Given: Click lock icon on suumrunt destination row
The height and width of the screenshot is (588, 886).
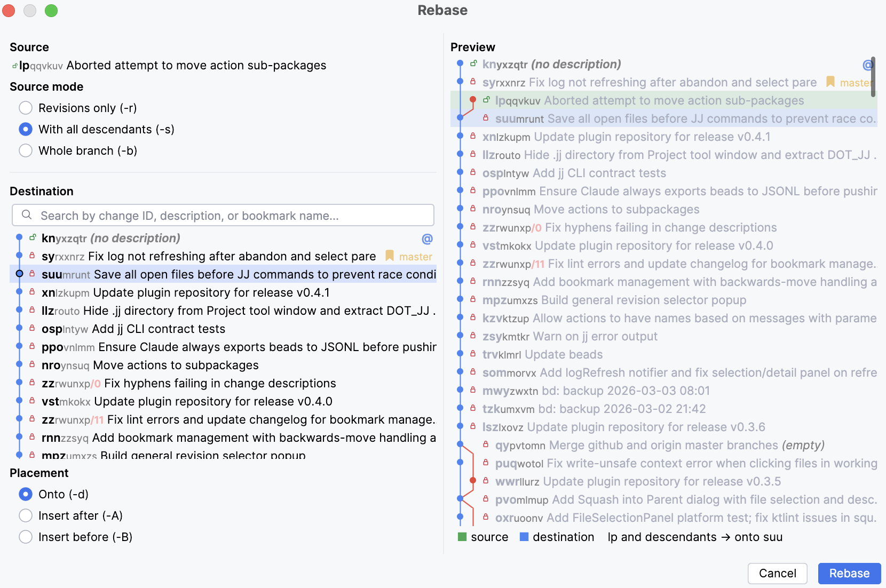Looking at the screenshot, I should coord(32,273).
